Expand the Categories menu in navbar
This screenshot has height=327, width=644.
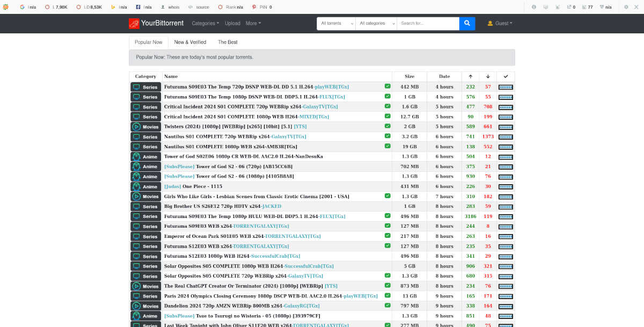206,24
